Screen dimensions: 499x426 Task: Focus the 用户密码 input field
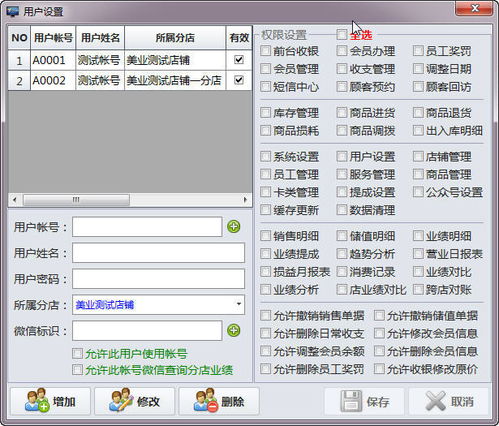pyautogui.click(x=158, y=279)
